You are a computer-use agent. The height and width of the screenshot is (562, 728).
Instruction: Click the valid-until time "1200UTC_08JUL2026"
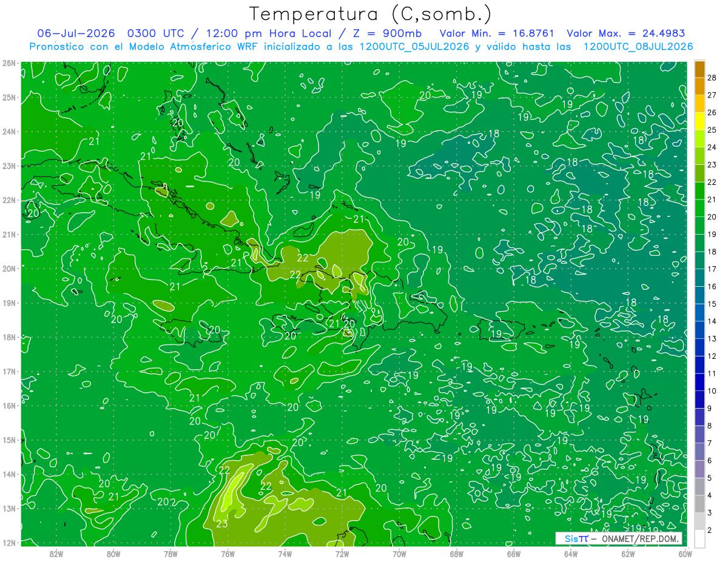point(638,47)
